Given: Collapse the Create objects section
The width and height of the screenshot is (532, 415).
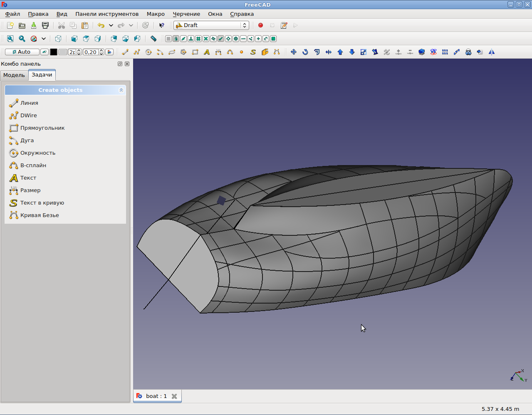Looking at the screenshot, I should tap(121, 90).
